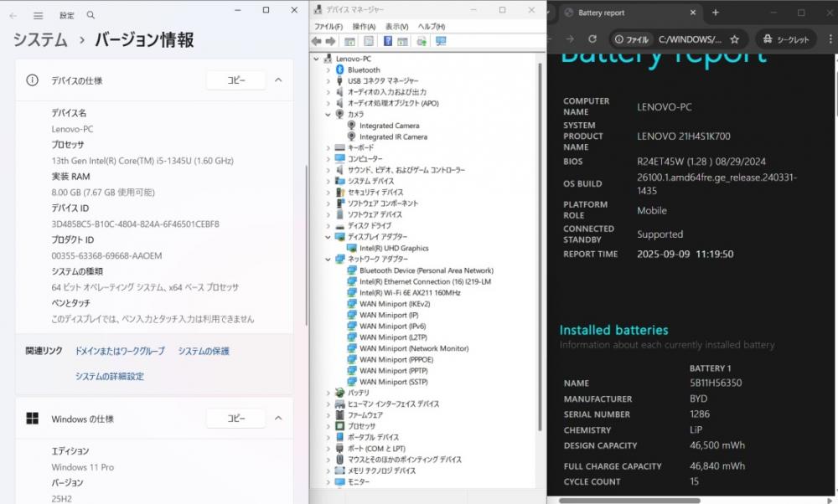
Task: Bookmark the page with the star icon
Action: pyautogui.click(x=734, y=39)
